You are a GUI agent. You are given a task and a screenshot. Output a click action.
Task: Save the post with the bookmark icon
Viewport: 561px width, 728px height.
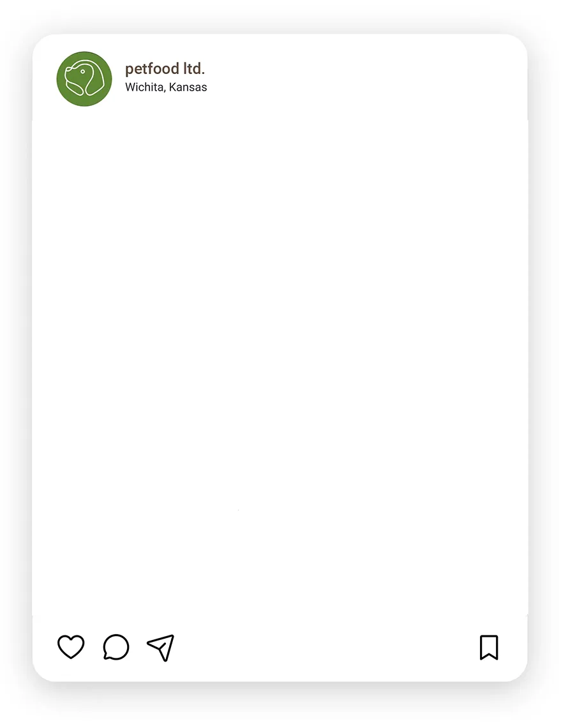point(489,647)
